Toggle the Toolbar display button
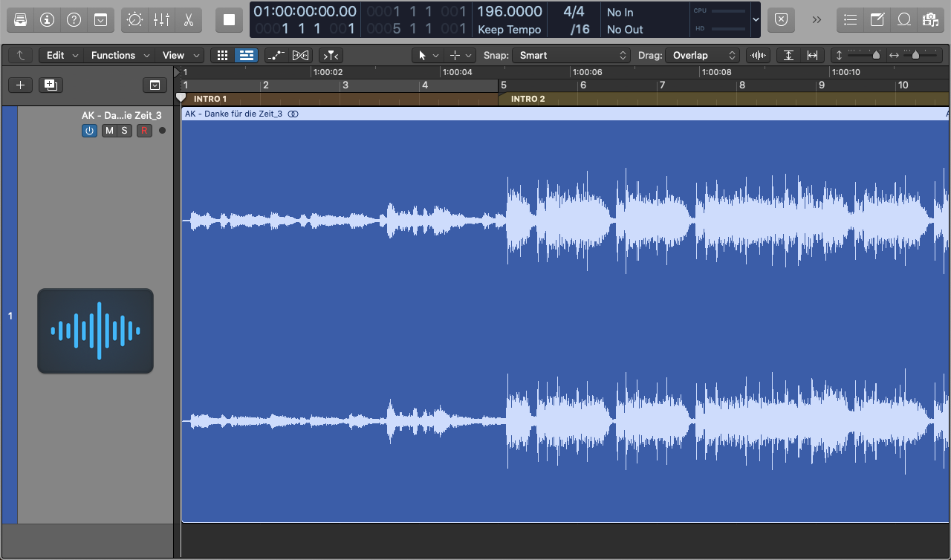The image size is (951, 560). tap(100, 20)
